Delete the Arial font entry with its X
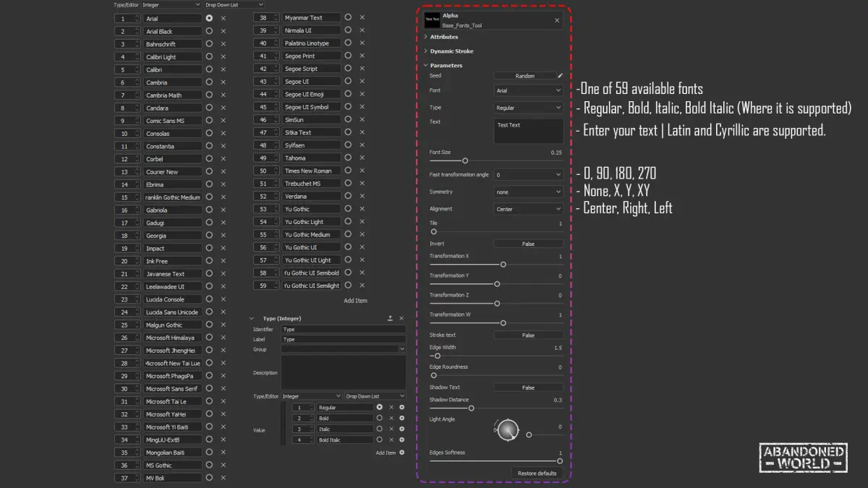 pos(223,18)
